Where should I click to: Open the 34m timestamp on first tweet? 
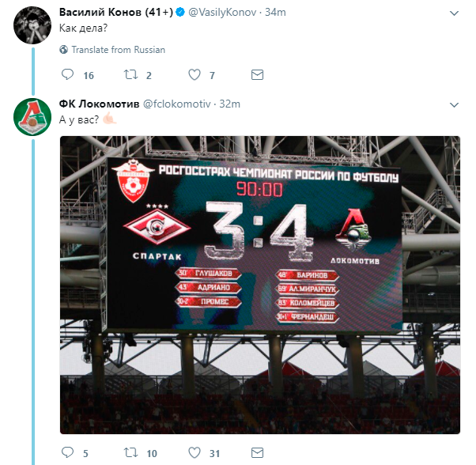point(276,13)
